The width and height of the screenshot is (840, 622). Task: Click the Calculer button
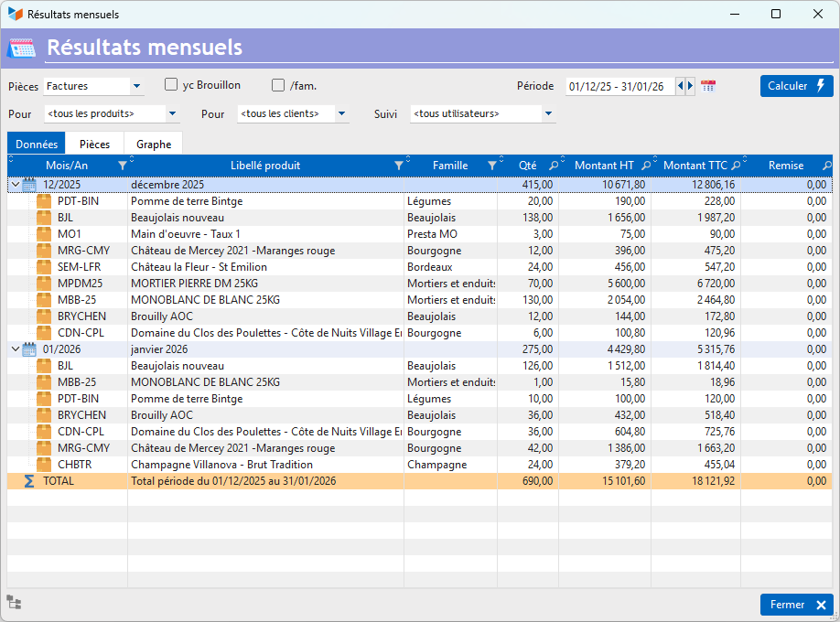(x=796, y=86)
